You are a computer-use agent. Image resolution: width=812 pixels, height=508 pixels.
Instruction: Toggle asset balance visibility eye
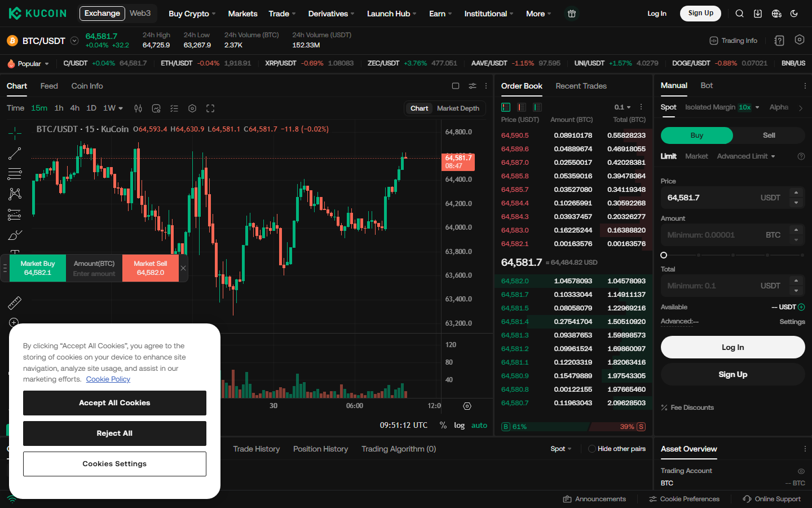(801, 471)
